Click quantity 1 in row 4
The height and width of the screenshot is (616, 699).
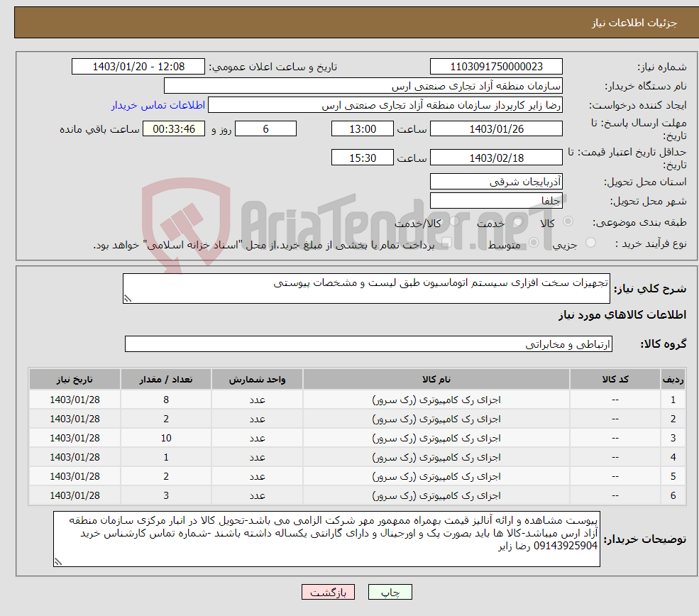coord(166,457)
